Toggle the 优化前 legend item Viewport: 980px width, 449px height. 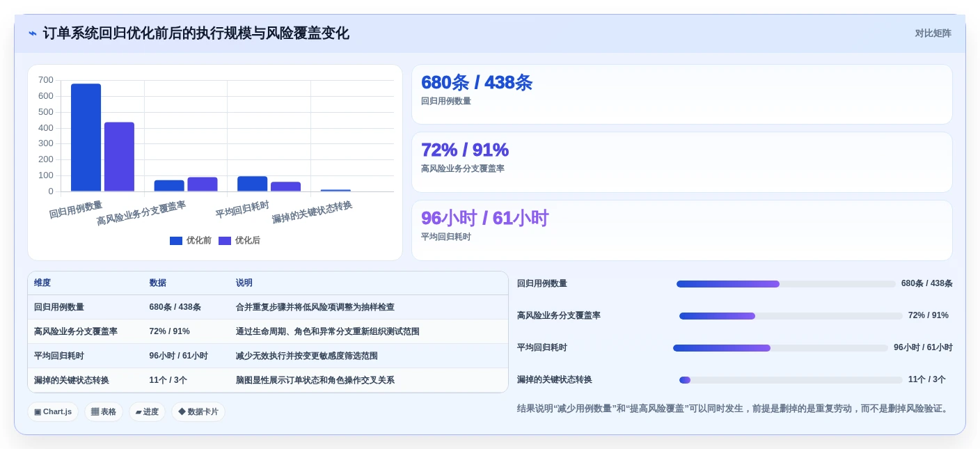point(191,240)
